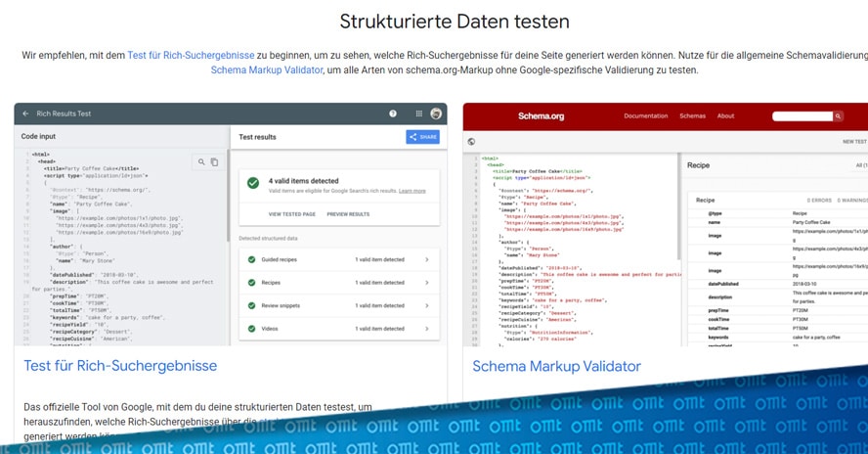Click the globe icon in validator

[x=471, y=141]
